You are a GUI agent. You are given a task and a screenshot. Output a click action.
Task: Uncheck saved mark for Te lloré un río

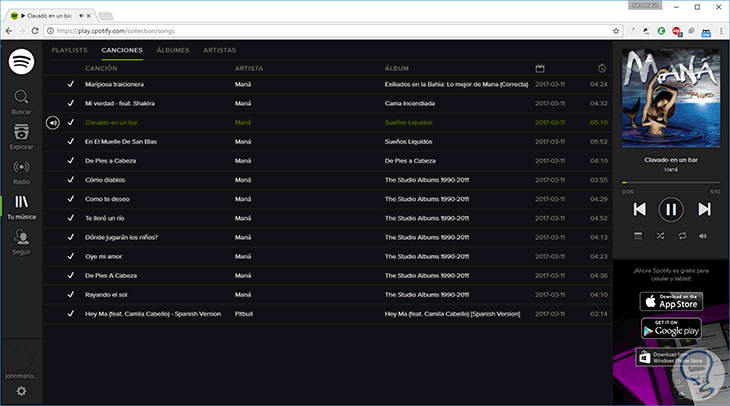click(71, 218)
